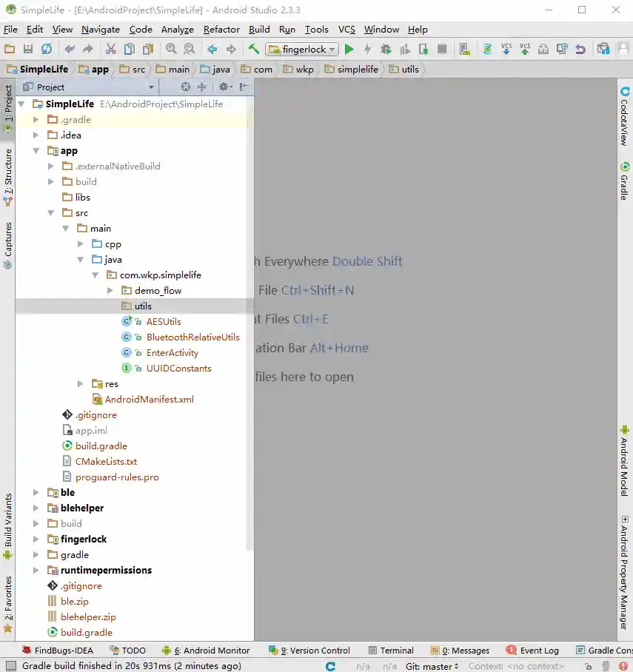The width and height of the screenshot is (633, 672).
Task: Expand the res folder
Action: click(81, 384)
